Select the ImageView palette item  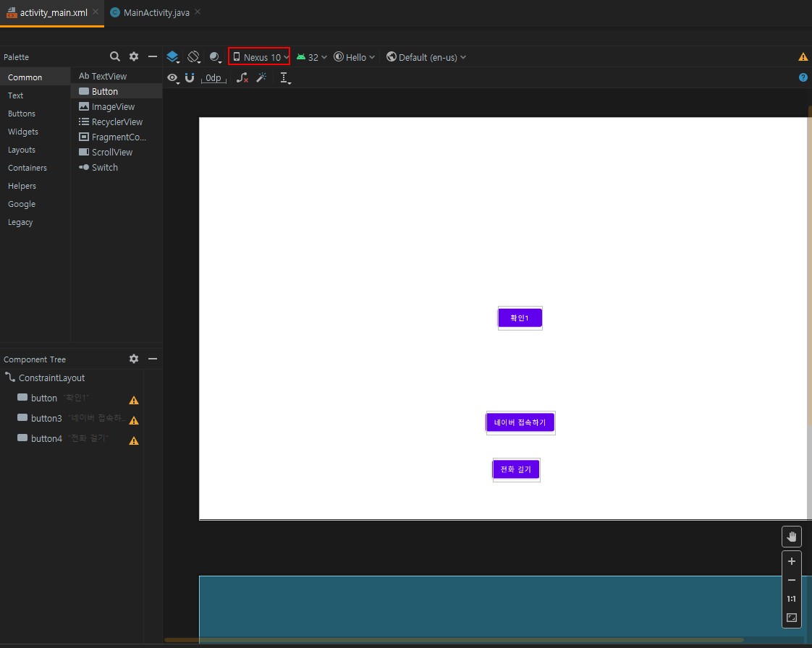coord(117,106)
